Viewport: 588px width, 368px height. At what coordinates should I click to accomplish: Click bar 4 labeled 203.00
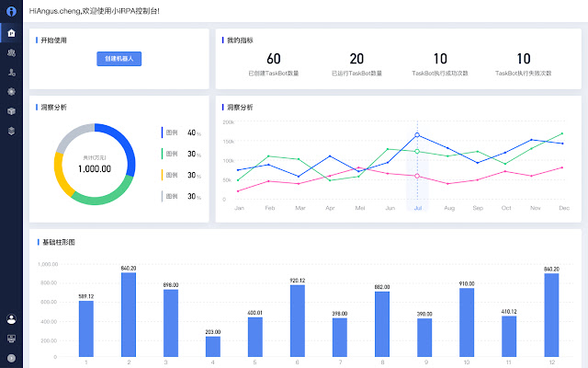coord(213,347)
